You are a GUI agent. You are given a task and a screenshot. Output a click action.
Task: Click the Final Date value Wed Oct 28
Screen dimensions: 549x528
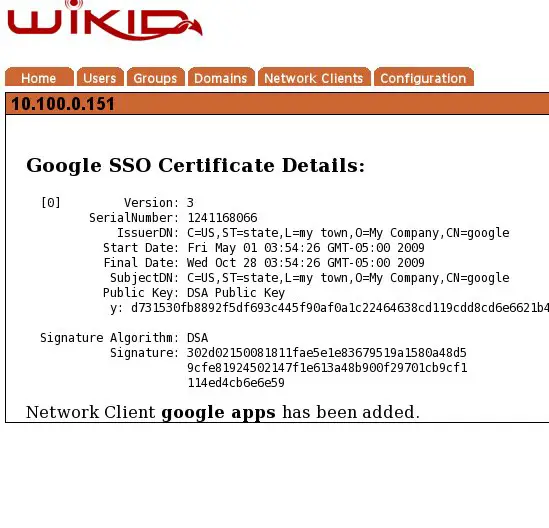[306, 263]
